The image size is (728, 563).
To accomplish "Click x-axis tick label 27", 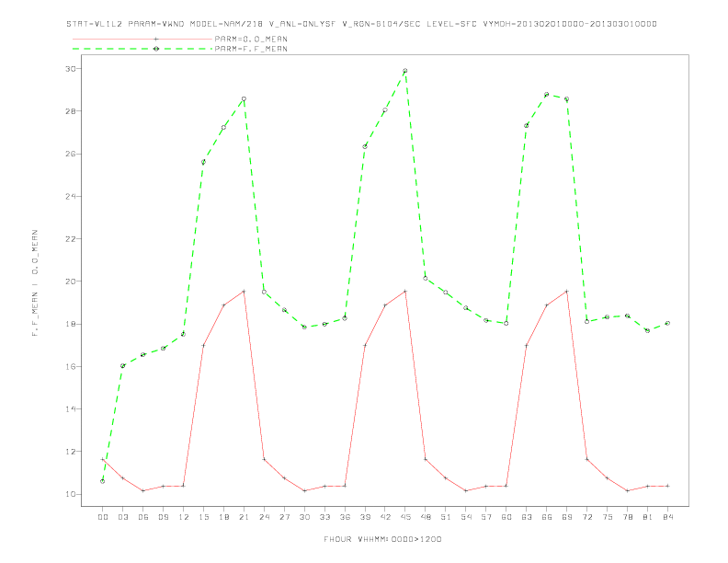I will point(284,517).
